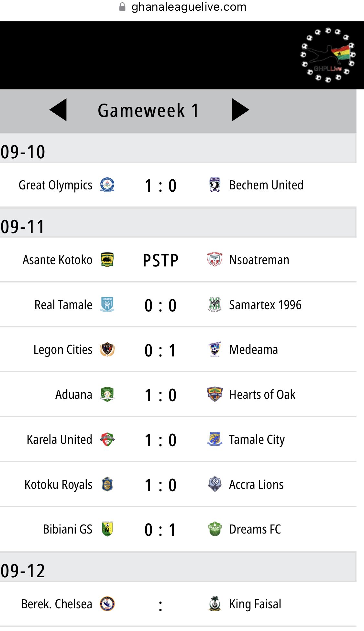Image resolution: width=364 pixels, height=631 pixels.
Task: Open the Kotoku Royals team link
Action: 59,485
